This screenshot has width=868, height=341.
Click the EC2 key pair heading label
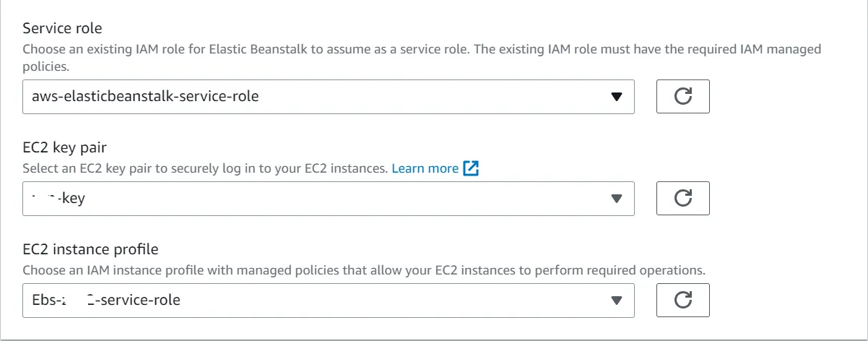(65, 147)
